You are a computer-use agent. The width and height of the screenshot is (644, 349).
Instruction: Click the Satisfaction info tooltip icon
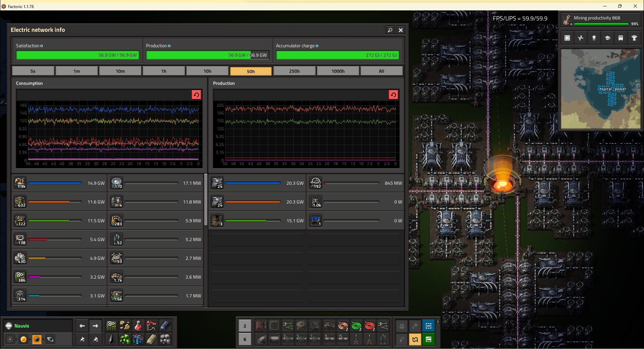tap(42, 46)
